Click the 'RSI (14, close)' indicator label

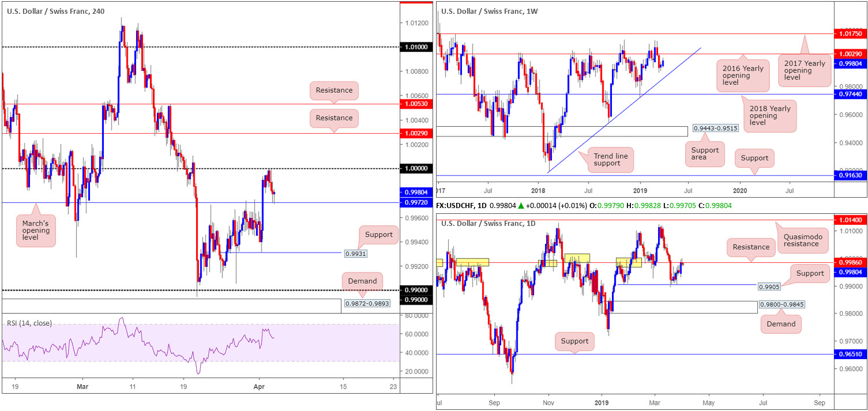coord(31,323)
